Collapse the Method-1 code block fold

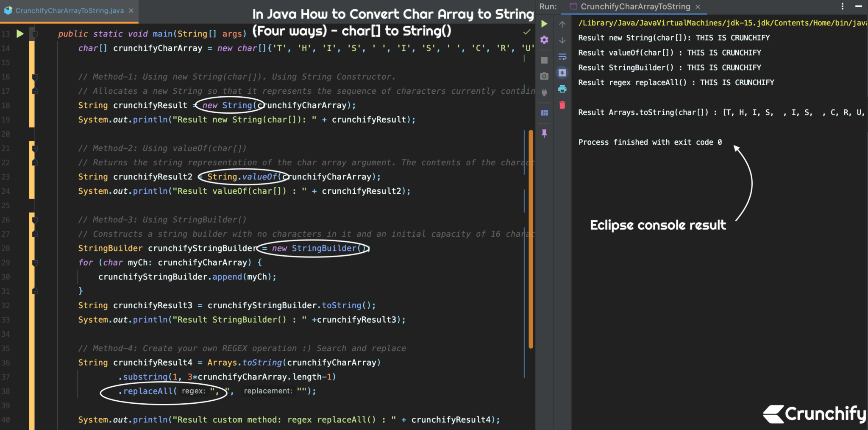(34, 77)
